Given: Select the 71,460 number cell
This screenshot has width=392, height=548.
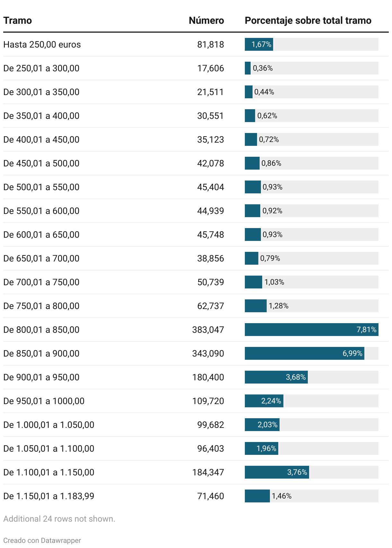Looking at the screenshot, I should pos(210,496).
